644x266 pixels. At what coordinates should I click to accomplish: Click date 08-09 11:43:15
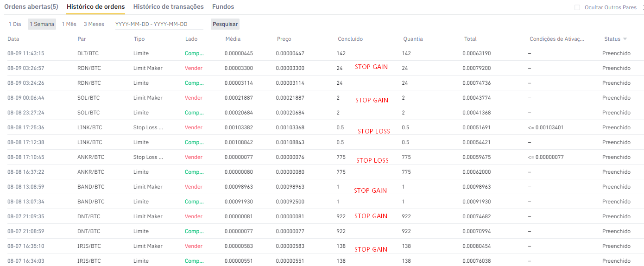tap(26, 53)
